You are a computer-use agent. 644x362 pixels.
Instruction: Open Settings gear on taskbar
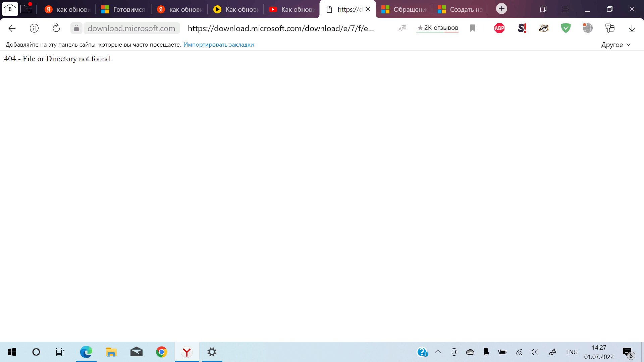(212, 352)
